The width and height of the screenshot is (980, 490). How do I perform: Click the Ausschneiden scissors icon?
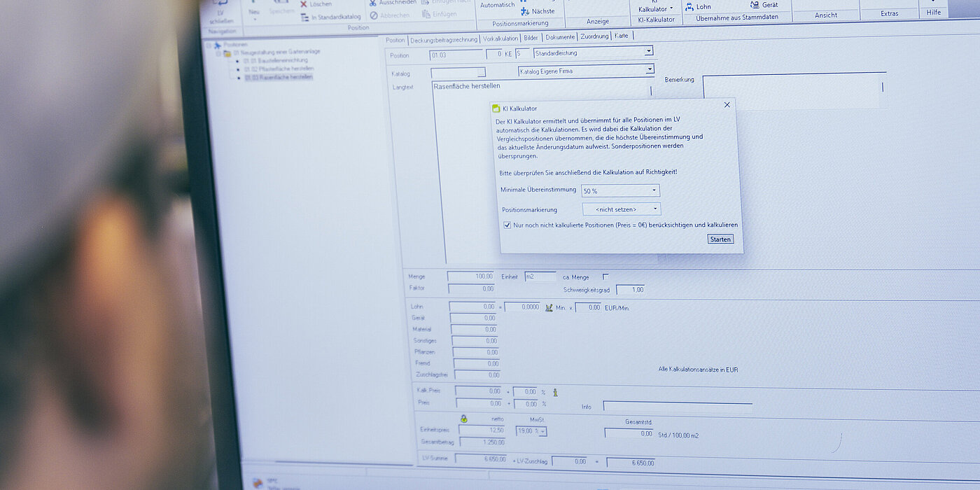(373, 3)
